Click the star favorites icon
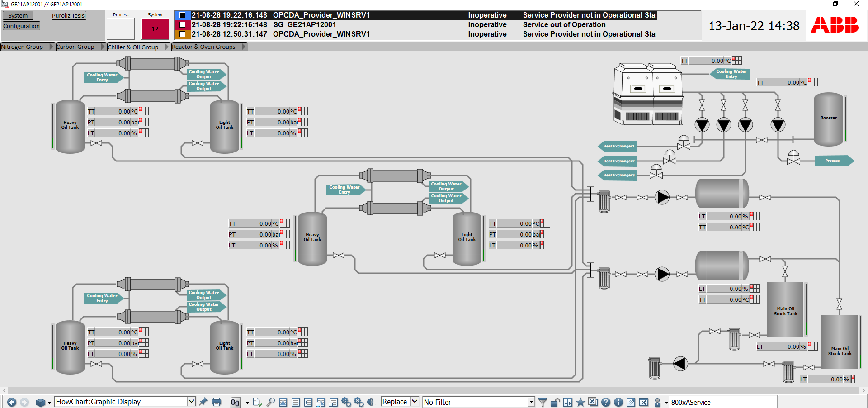868x408 pixels. pos(580,402)
